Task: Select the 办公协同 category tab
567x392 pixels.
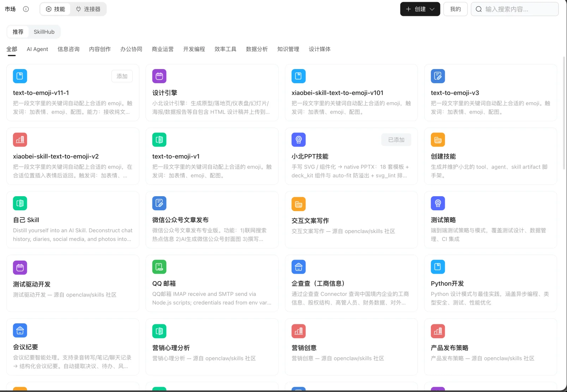Action: coord(131,49)
